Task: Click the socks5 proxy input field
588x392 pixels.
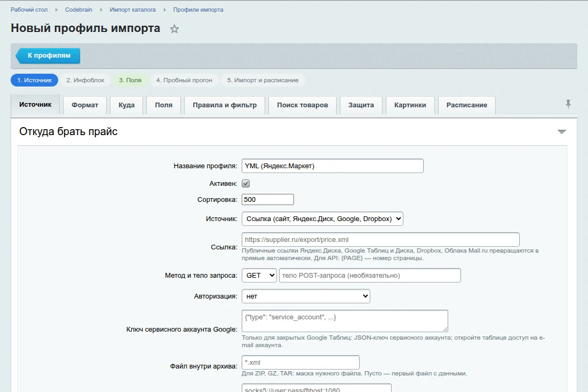Action: tap(316, 388)
